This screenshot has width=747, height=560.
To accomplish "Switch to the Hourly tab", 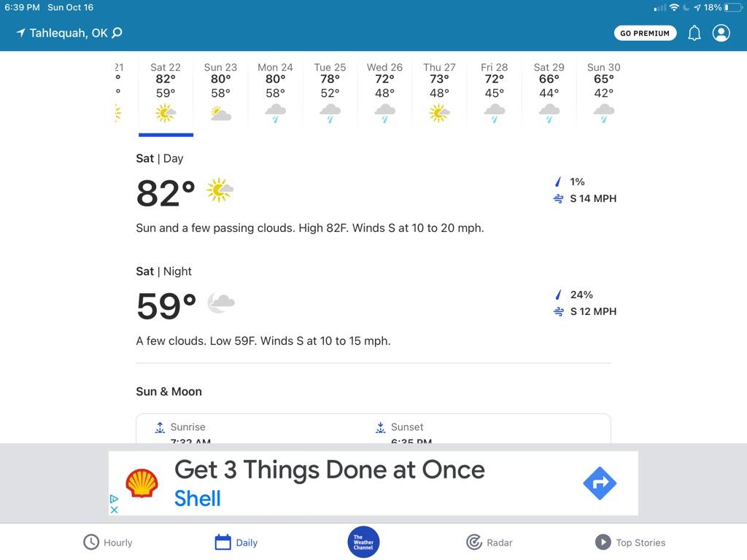I will click(x=108, y=542).
